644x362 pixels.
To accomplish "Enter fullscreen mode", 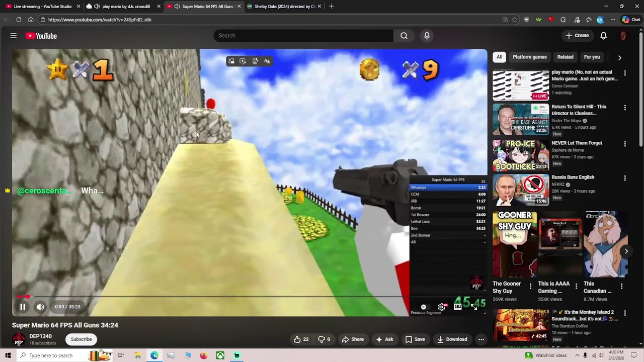I will [474, 307].
